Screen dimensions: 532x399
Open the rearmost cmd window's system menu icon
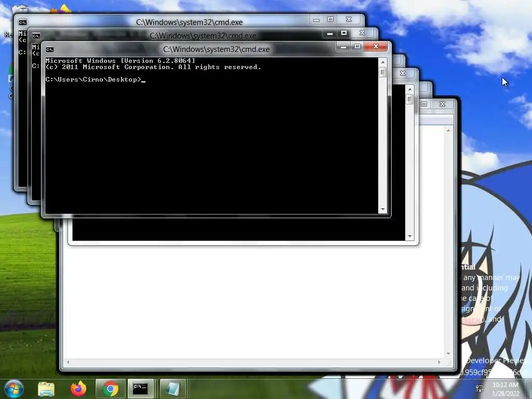[x=23, y=22]
